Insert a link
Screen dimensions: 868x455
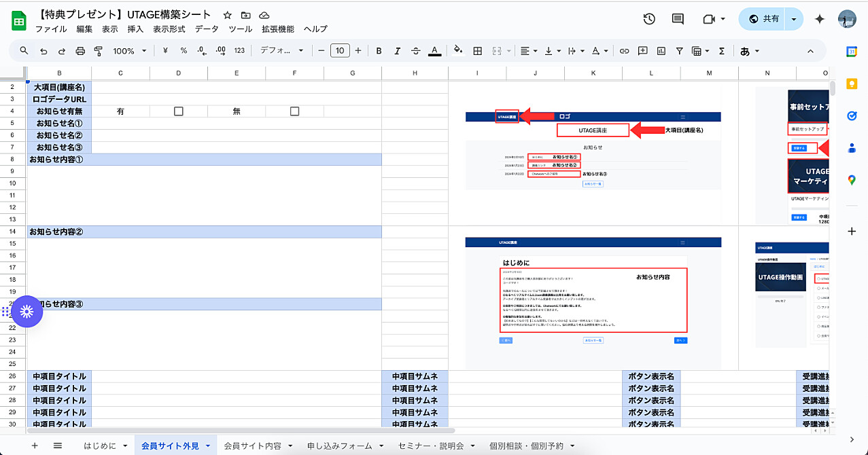click(x=624, y=51)
